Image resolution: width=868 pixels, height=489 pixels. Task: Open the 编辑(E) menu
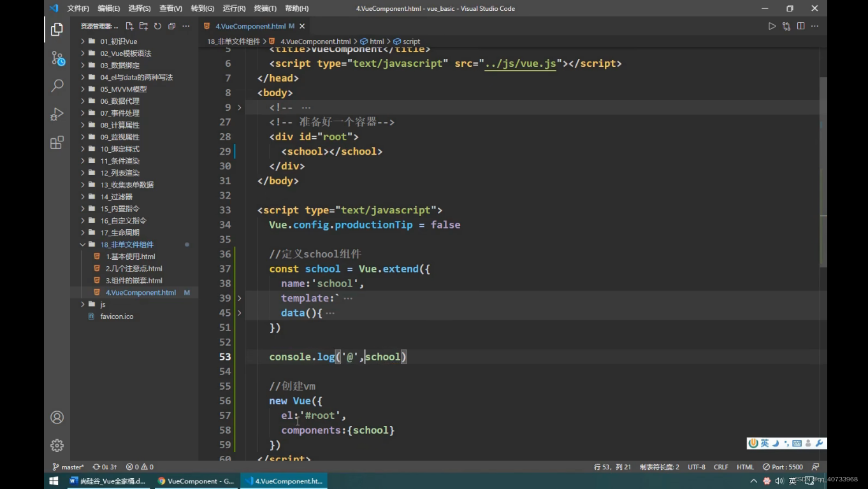[x=109, y=8]
